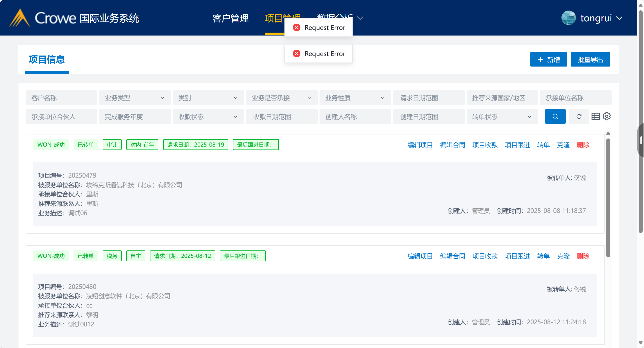Open column settings gear icon
The image size is (644, 348).
[x=607, y=116]
